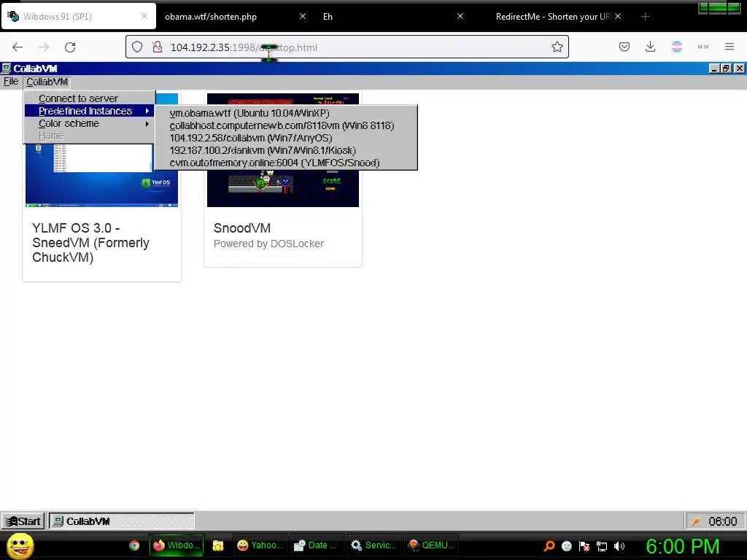Screen dimensions: 747x560
Task: Open the Pocket save icon
Action: pos(624,47)
